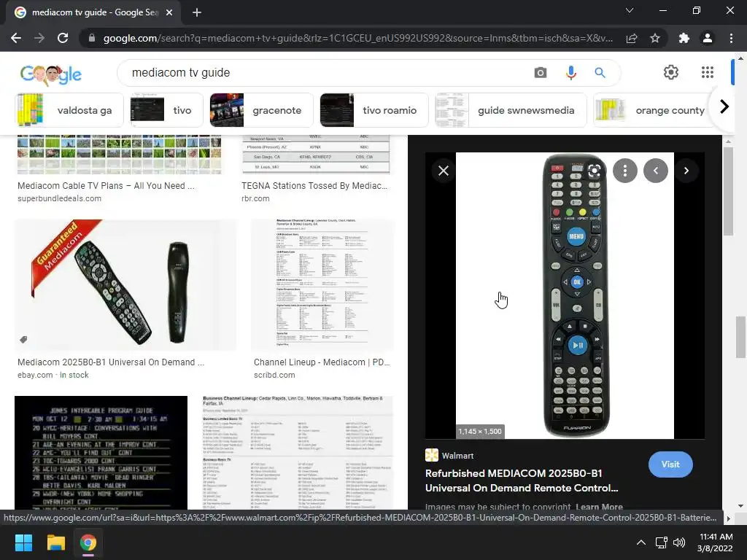Open Mediacom 2025B0-B1 Universal On Demand title

coord(111,362)
